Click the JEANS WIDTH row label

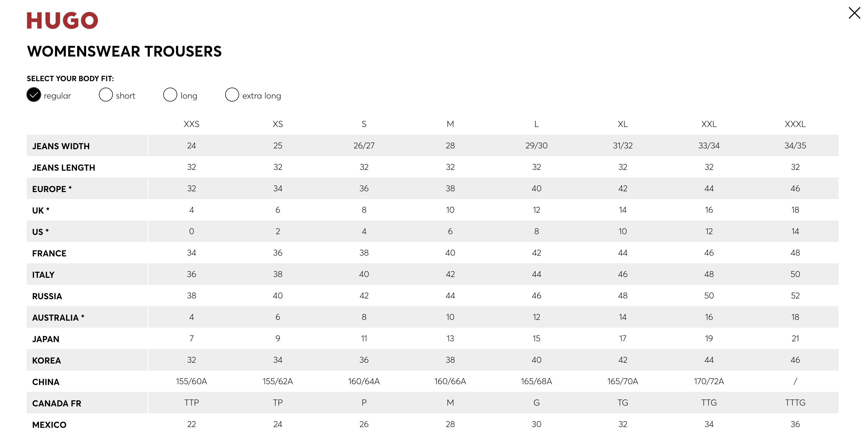click(61, 146)
